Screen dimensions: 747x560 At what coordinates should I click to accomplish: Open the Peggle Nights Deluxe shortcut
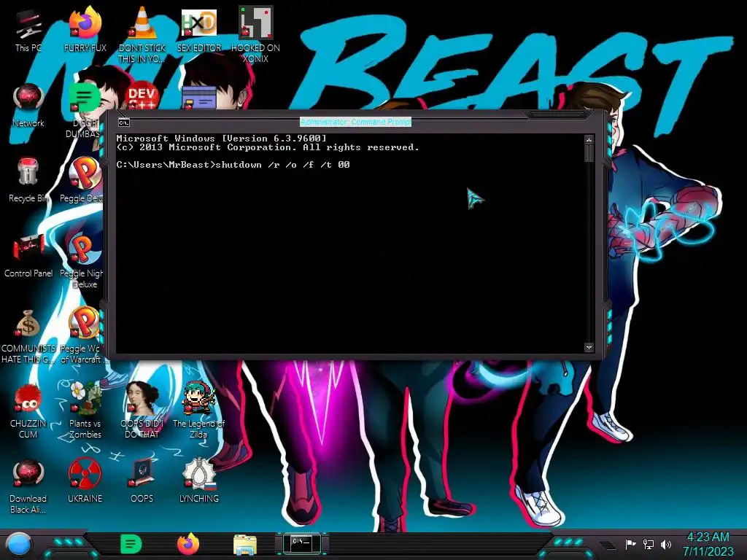pyautogui.click(x=82, y=260)
